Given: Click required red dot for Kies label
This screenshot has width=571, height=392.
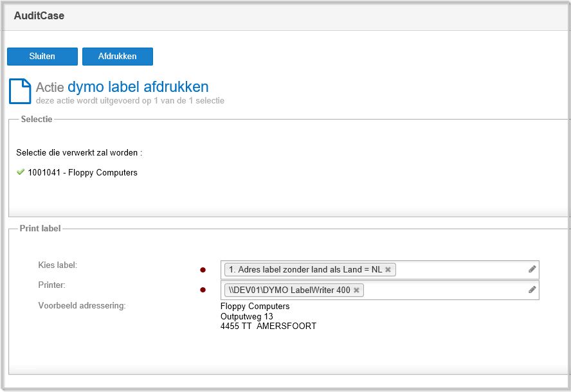Looking at the screenshot, I should (203, 270).
